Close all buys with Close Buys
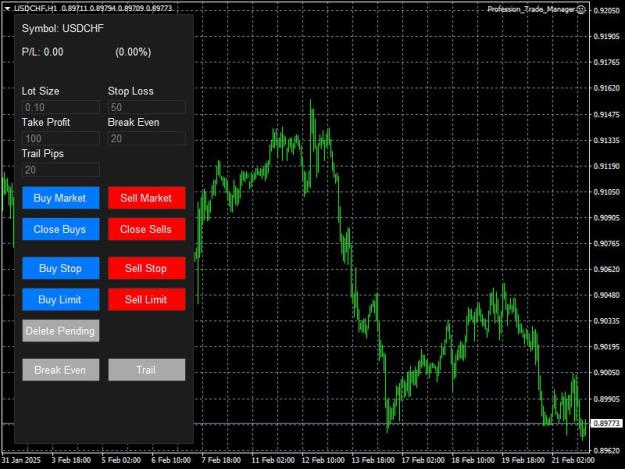The height and width of the screenshot is (469, 625). tap(61, 229)
